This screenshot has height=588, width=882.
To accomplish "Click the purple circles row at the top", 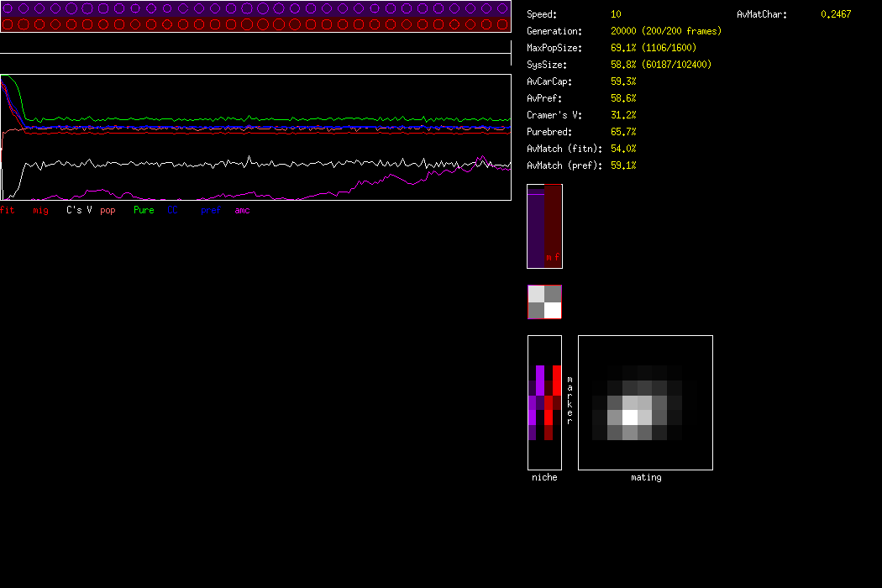I will coord(255,8).
